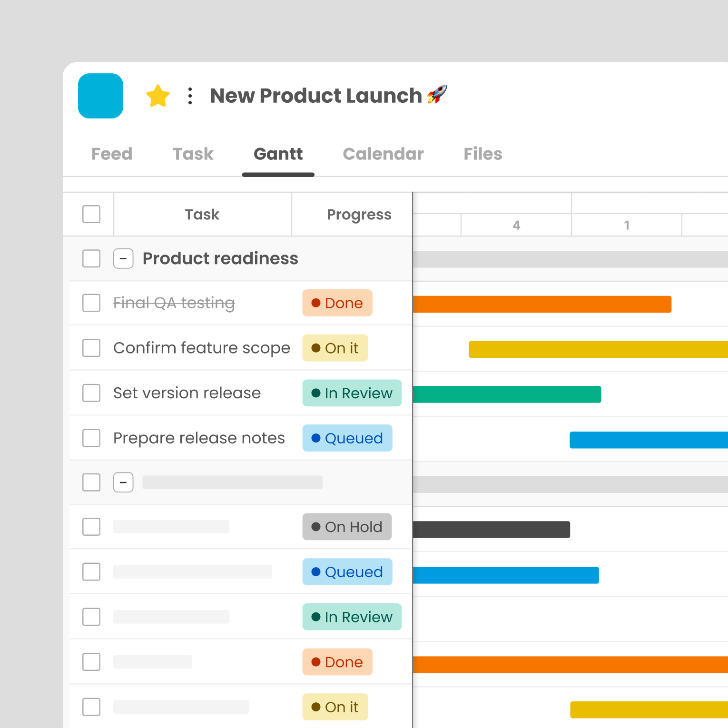Image resolution: width=728 pixels, height=728 pixels.
Task: Switch to the Calendar tab
Action: (383, 154)
